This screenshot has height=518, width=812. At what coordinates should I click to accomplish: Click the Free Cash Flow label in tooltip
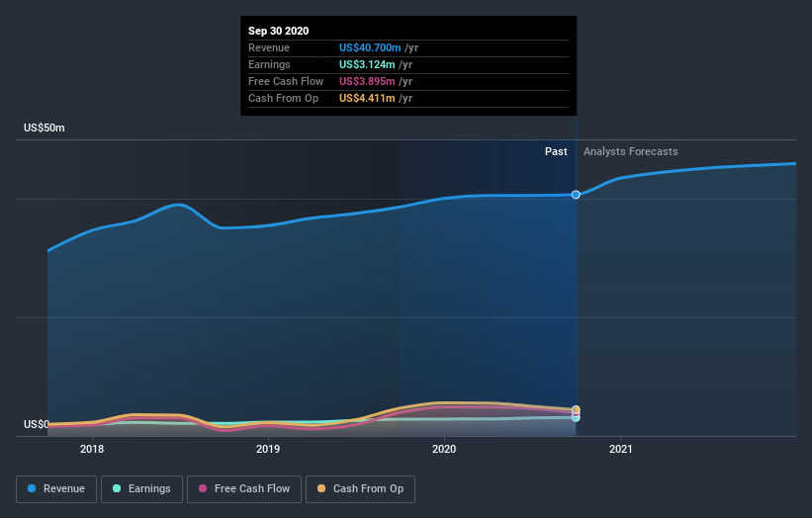pyautogui.click(x=286, y=81)
